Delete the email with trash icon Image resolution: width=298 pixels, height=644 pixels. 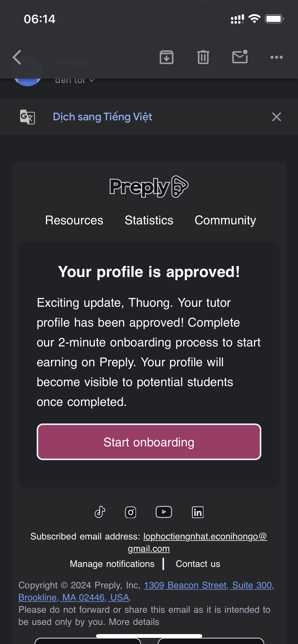click(x=203, y=57)
